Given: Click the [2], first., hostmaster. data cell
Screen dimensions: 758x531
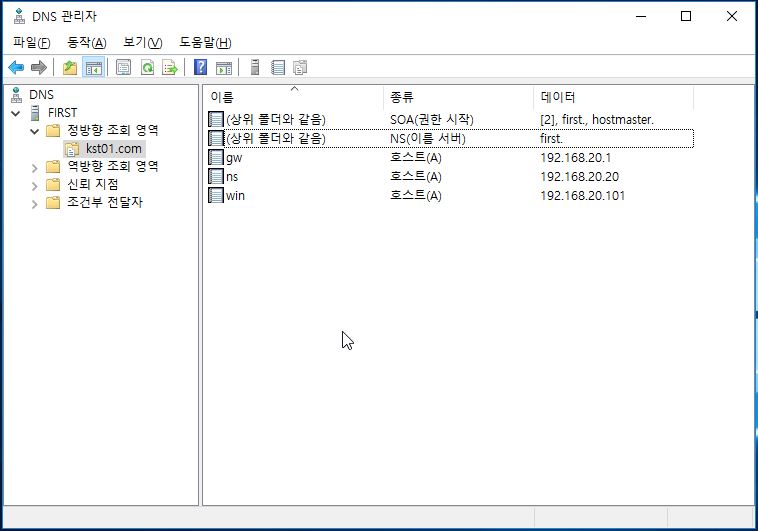Looking at the screenshot, I should point(597,119).
